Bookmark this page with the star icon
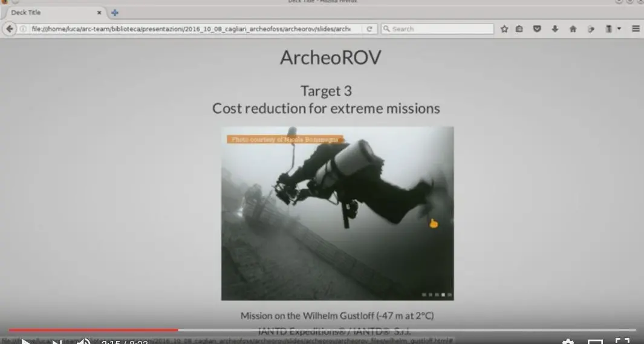Screen dimensions: 644x344 (x=504, y=29)
